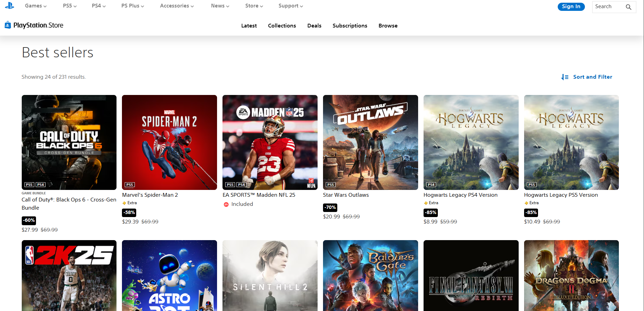This screenshot has height=311, width=644.
Task: Expand the PS Plus dropdown menu
Action: click(x=132, y=6)
